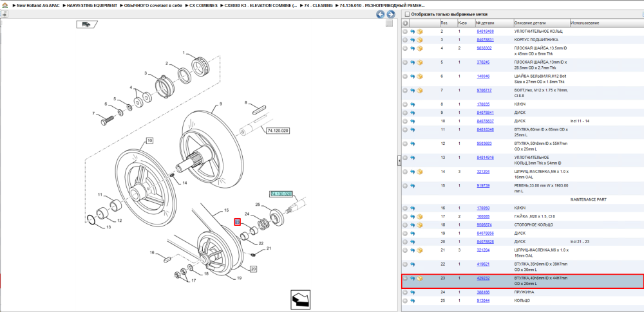This screenshot has height=312, width=644.
Task: Click blue arrow icon for belt 919739
Action: [412, 185]
